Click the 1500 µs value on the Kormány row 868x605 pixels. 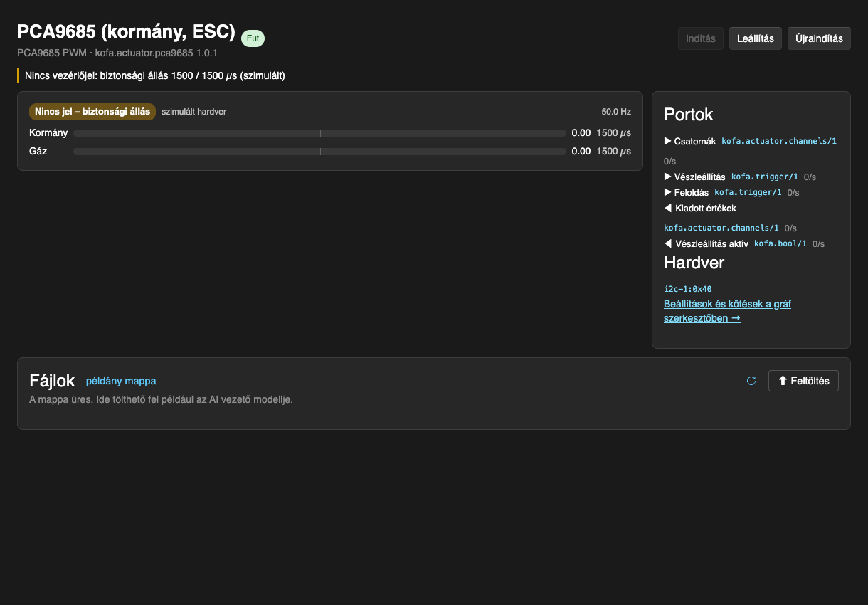pos(613,133)
